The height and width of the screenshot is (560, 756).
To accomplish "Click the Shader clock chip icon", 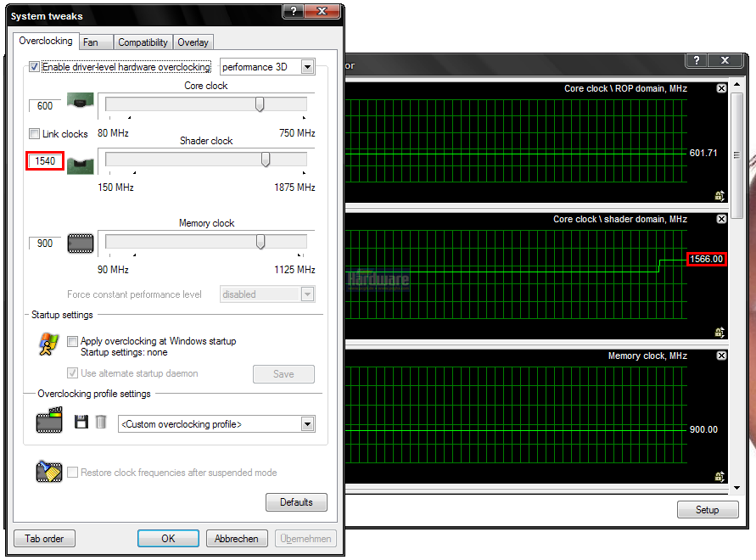I will click(81, 165).
